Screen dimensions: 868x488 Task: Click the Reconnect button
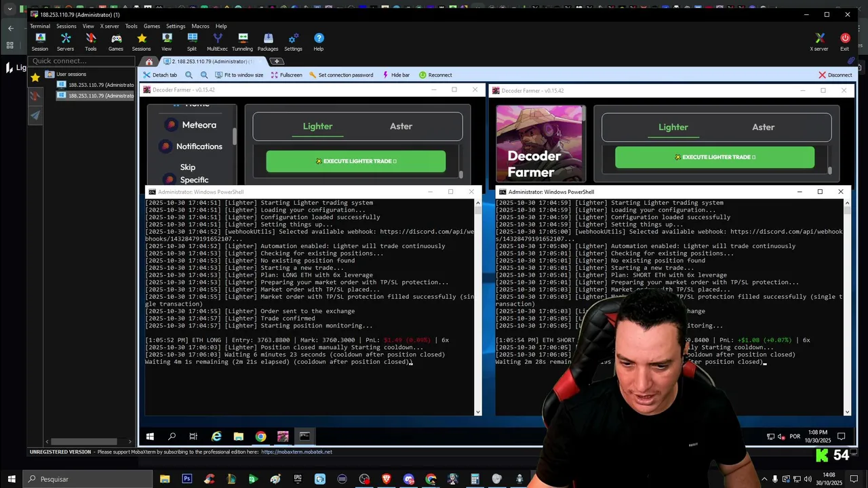(435, 75)
